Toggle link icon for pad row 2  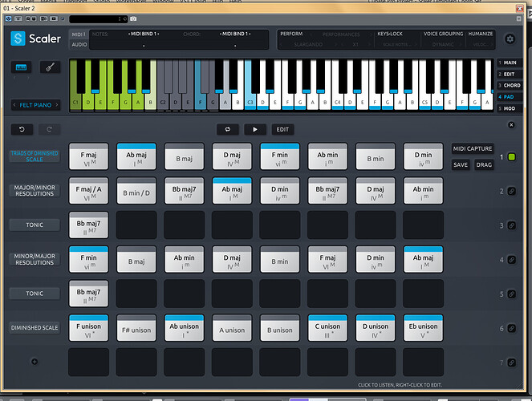click(511, 191)
